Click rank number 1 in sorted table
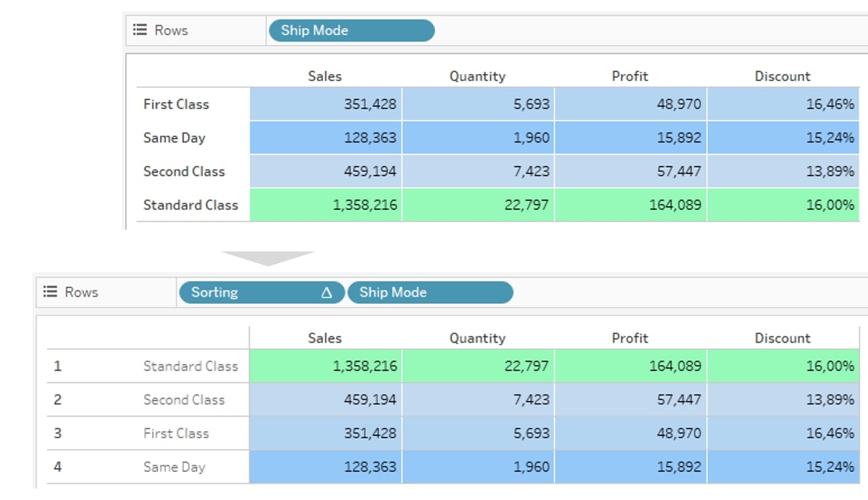Viewport: 868px width, 500px height. click(57, 366)
